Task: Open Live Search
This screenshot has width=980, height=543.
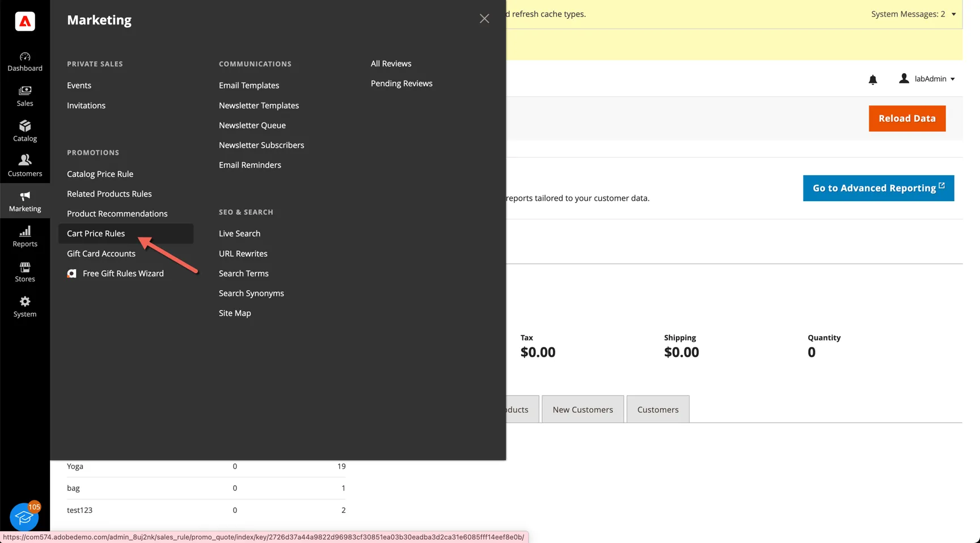Action: (239, 234)
